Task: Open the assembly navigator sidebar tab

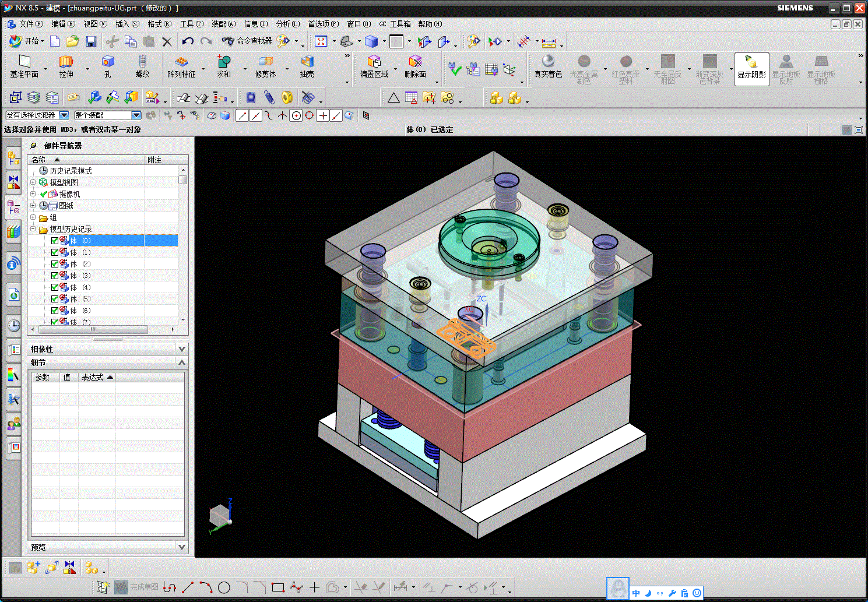Action: (13, 157)
